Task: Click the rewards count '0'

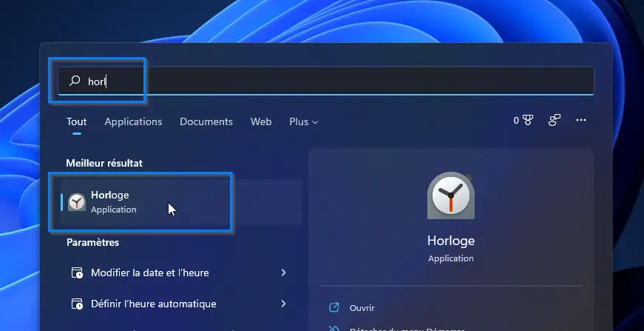Action: 516,121
